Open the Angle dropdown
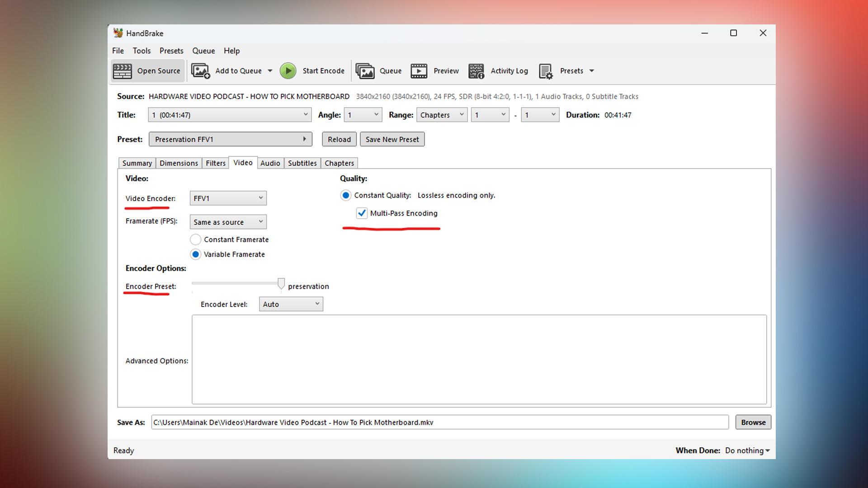The image size is (868, 488). pyautogui.click(x=363, y=115)
